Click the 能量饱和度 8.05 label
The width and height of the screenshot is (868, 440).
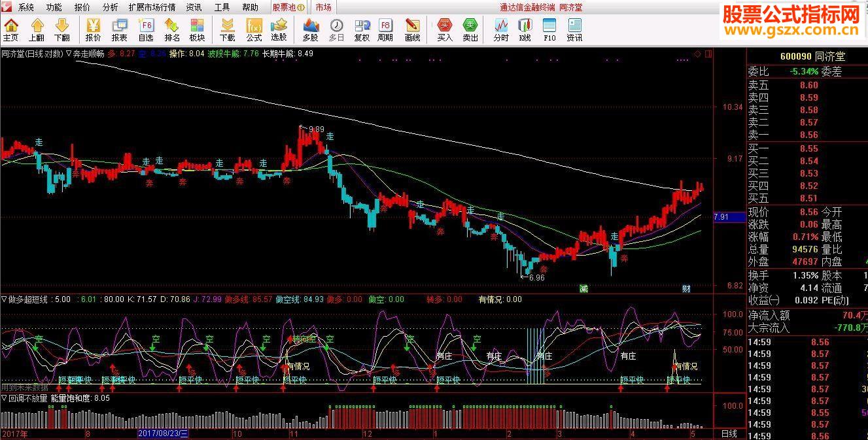[x=80, y=398]
